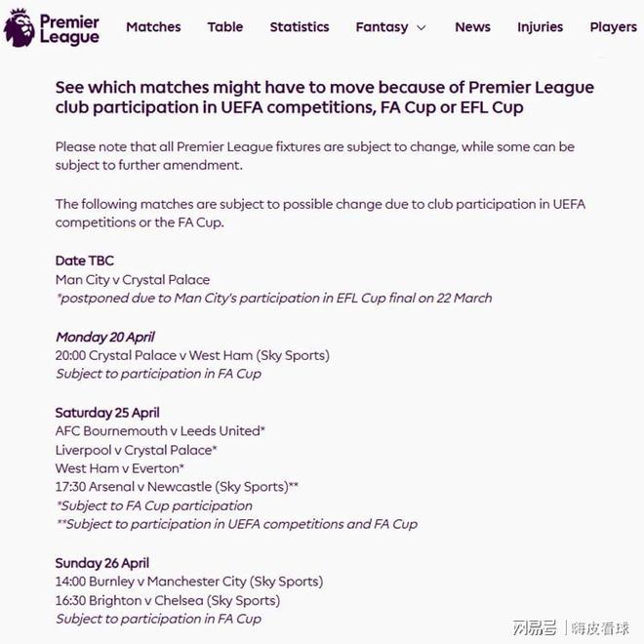Viewport: 644px width, 644px height.
Task: Select Players in the navigation bar
Action: [x=613, y=27]
